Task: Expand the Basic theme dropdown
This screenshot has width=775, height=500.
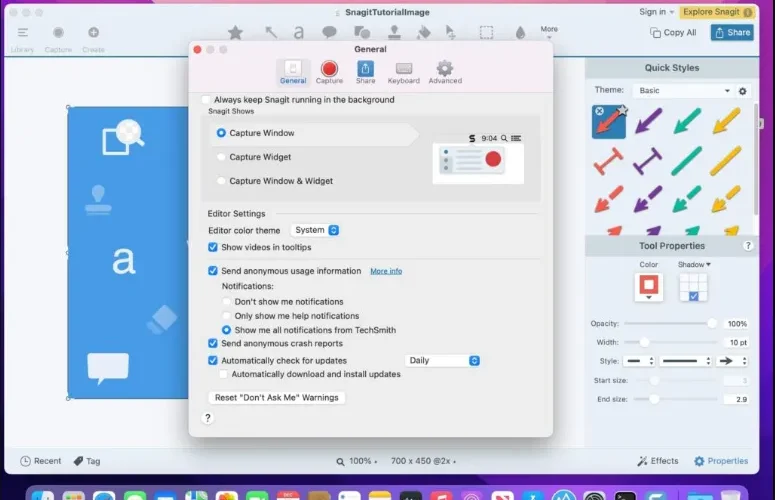Action: coord(684,91)
